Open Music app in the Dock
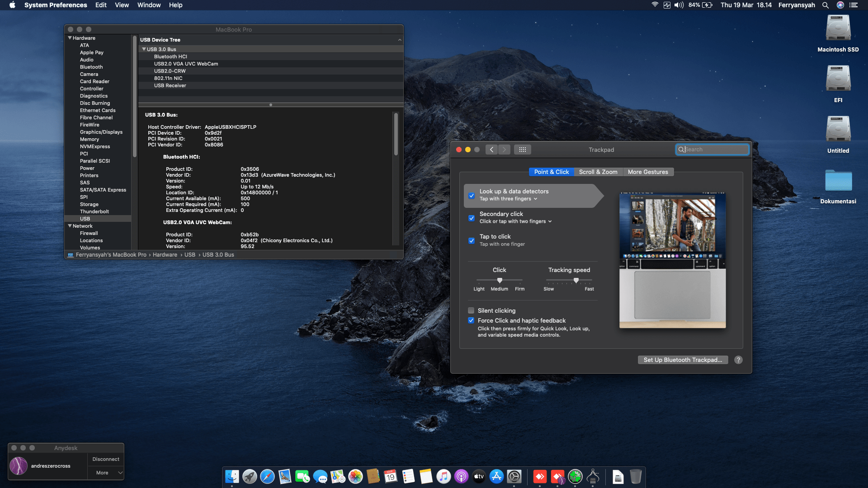 click(443, 477)
